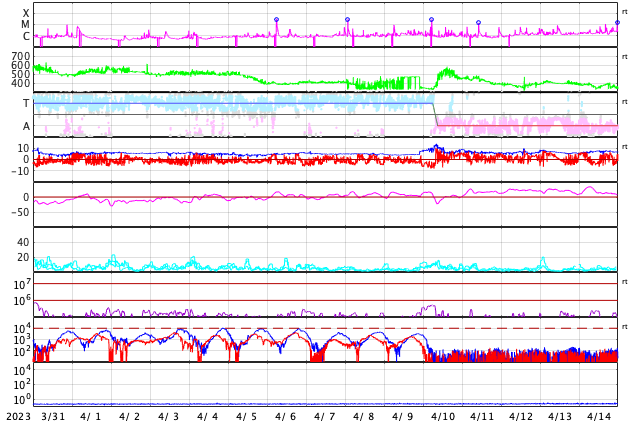Screen dimensions: 634x424
Task: Click the 'rt' label beside the top X-ray panel
Action: tap(624, 12)
